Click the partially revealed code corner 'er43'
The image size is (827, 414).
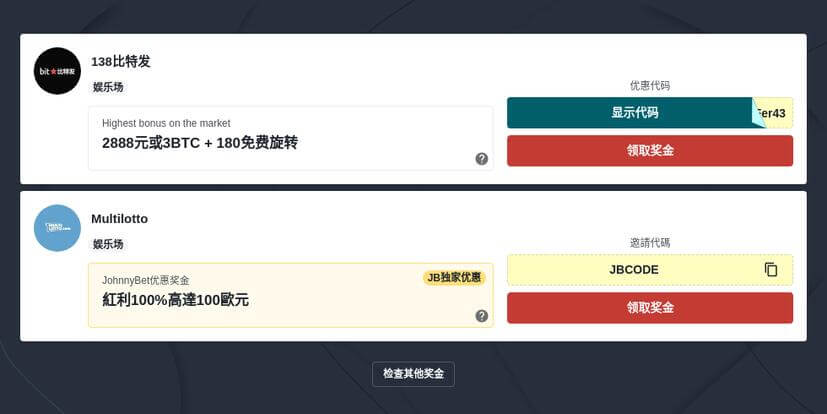pyautogui.click(x=774, y=113)
